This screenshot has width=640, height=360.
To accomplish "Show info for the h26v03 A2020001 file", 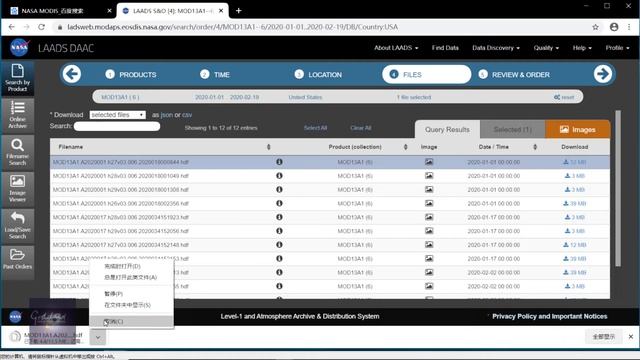I will [x=279, y=203].
